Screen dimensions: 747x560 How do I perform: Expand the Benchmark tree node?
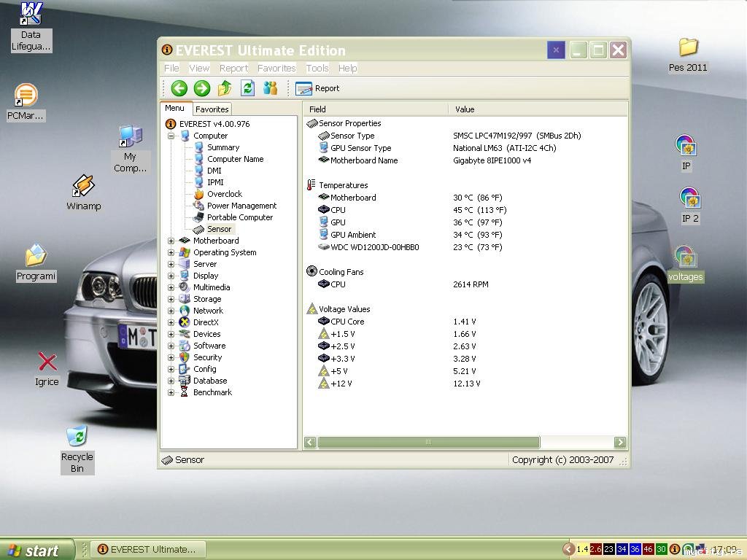click(171, 392)
